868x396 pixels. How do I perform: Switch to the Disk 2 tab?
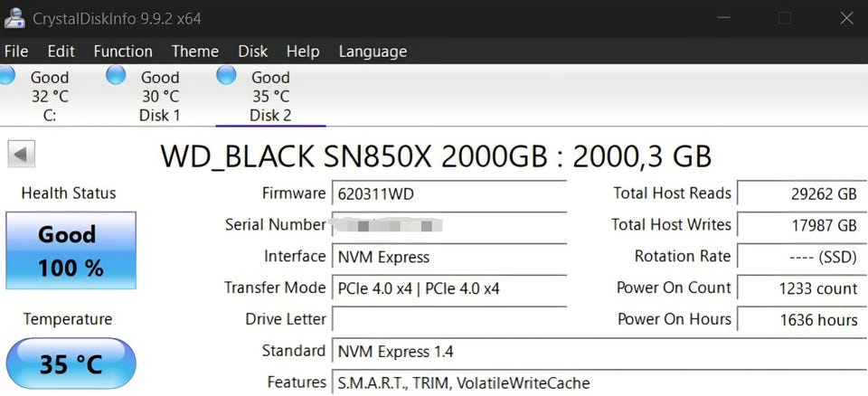pyautogui.click(x=270, y=96)
